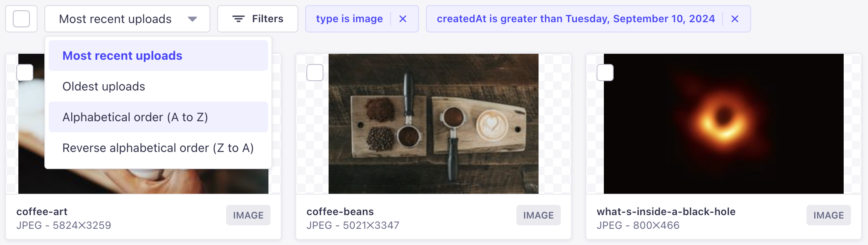
Task: Open the black hole image thumbnail
Action: click(x=724, y=124)
